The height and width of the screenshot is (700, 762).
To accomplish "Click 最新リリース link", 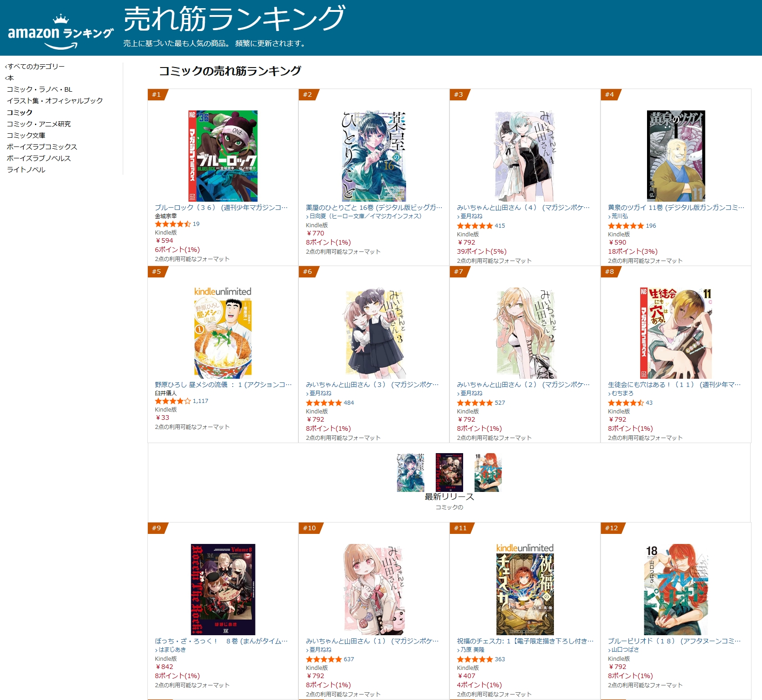I will (449, 497).
